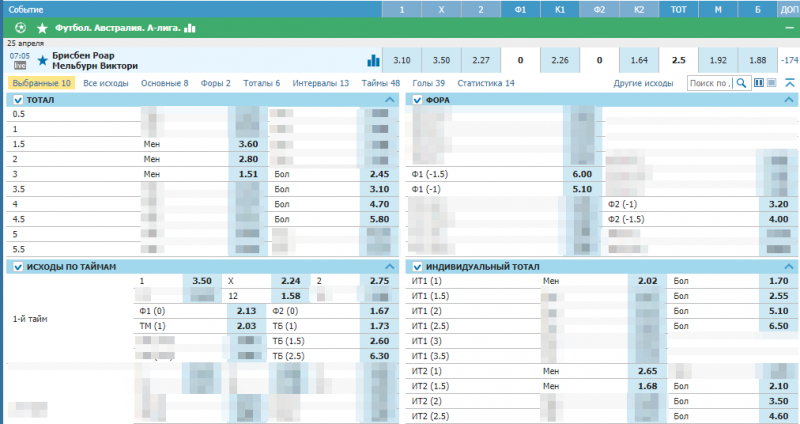Screen dimensions: 800x424
Task: Click the Другие исходы link
Action: (x=644, y=83)
